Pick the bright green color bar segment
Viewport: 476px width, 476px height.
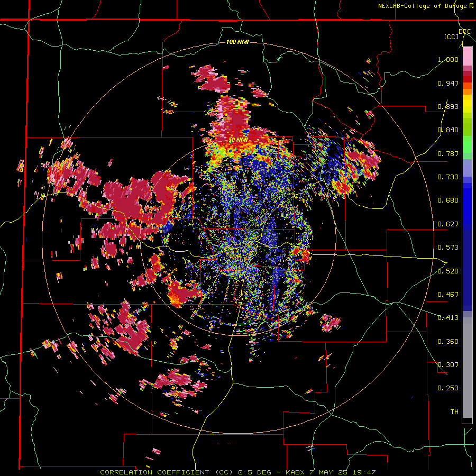467,144
